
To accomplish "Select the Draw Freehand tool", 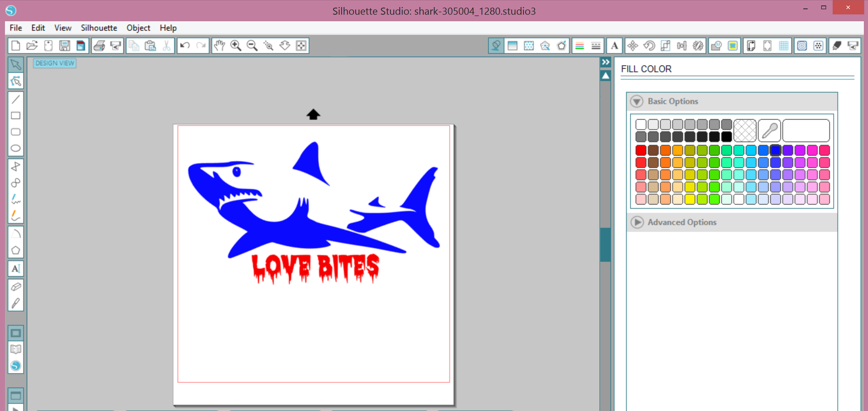I will click(x=15, y=199).
